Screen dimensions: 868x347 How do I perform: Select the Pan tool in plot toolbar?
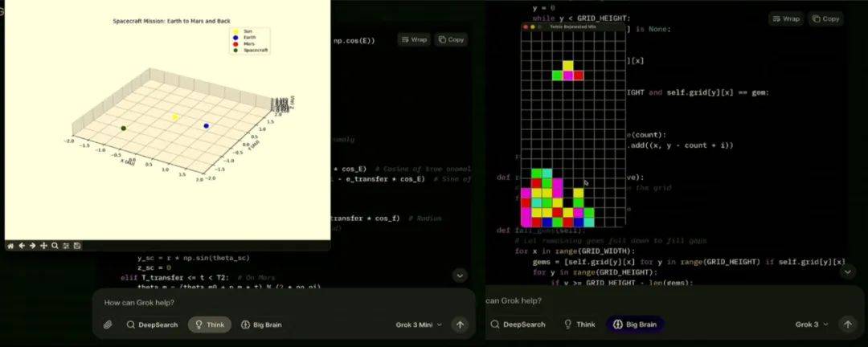click(43, 246)
